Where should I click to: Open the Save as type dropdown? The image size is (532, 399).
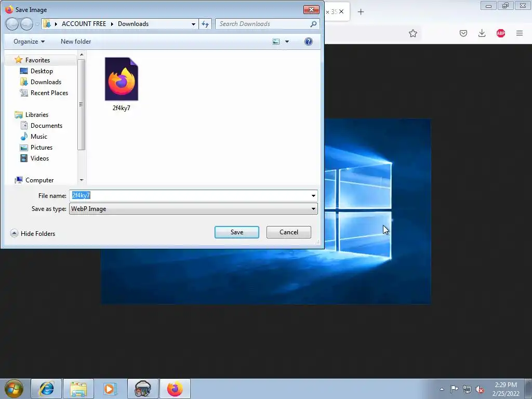click(193, 209)
